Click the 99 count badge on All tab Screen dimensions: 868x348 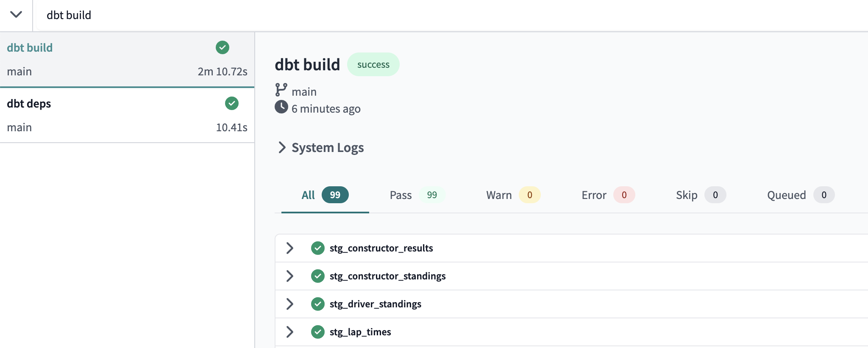pos(335,195)
